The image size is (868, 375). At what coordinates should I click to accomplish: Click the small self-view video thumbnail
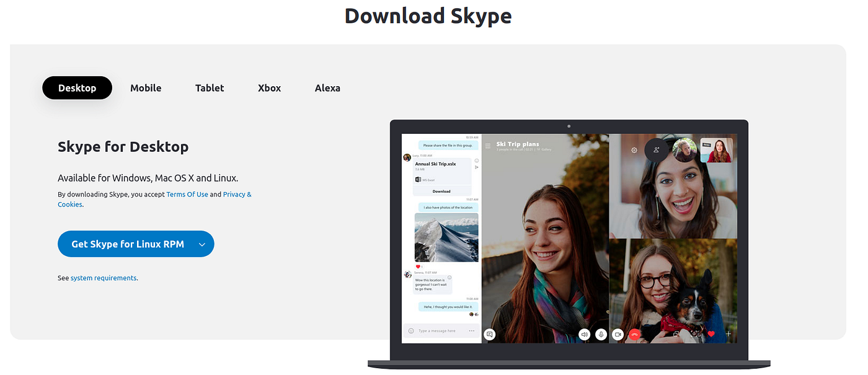click(x=717, y=150)
